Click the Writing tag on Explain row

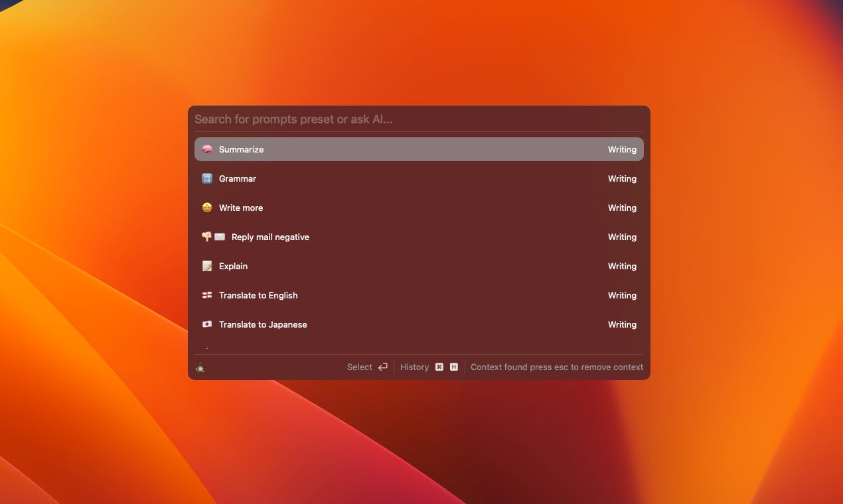(x=622, y=266)
